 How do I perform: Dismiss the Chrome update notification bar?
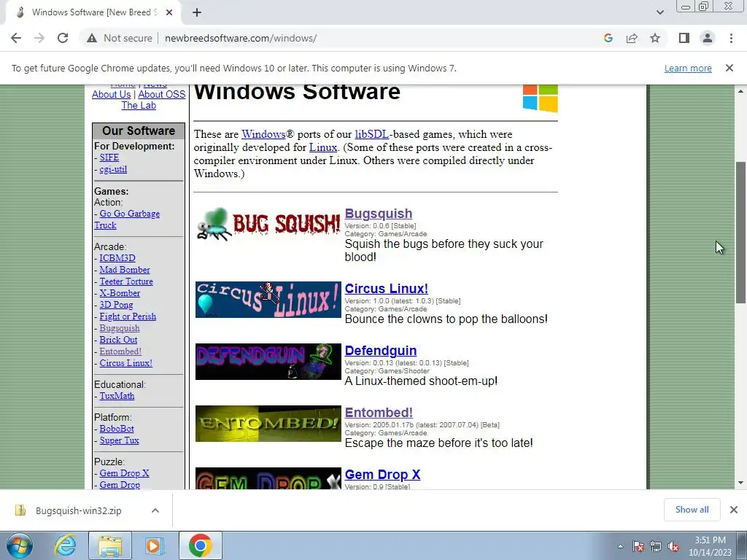(729, 68)
